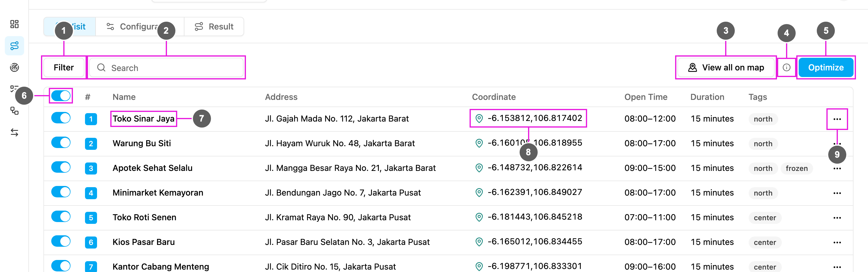Click address Jl. Kramat Raya No. 90
868x272 pixels.
pyautogui.click(x=338, y=218)
